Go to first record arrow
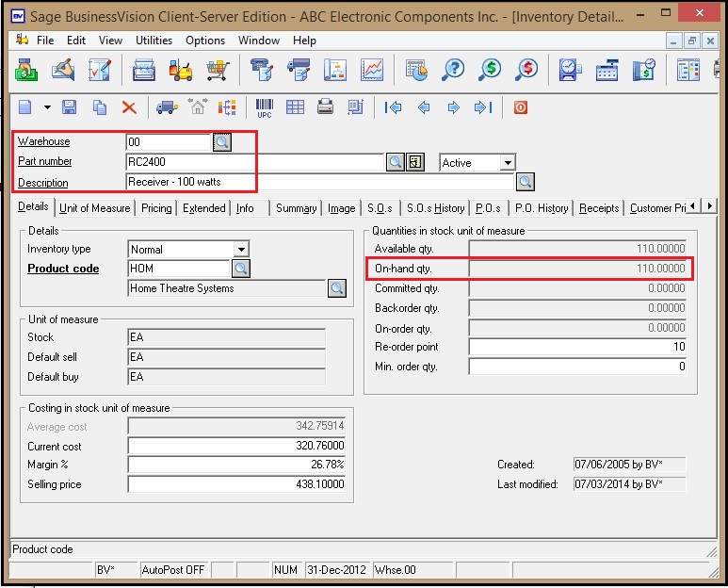Image resolution: width=728 pixels, height=588 pixels. [394, 107]
